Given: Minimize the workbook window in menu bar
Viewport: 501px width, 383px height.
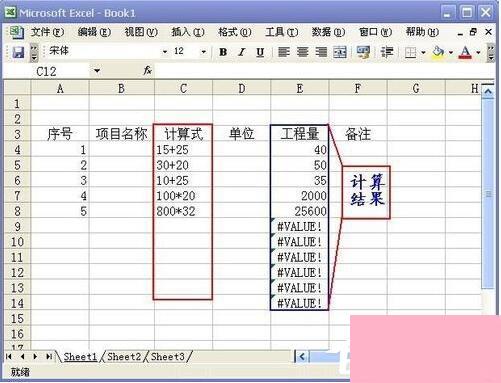Looking at the screenshot, I should (460, 33).
